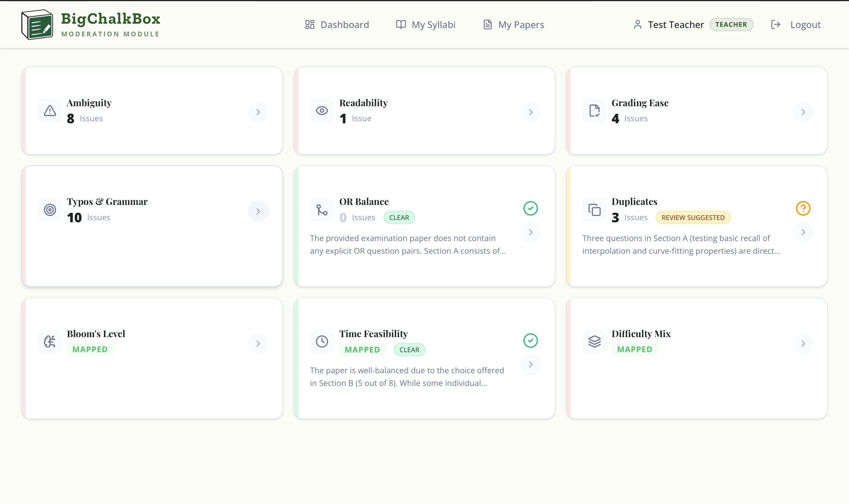Click the logout arrow icon
This screenshot has height=504, width=849.
pyautogui.click(x=775, y=25)
